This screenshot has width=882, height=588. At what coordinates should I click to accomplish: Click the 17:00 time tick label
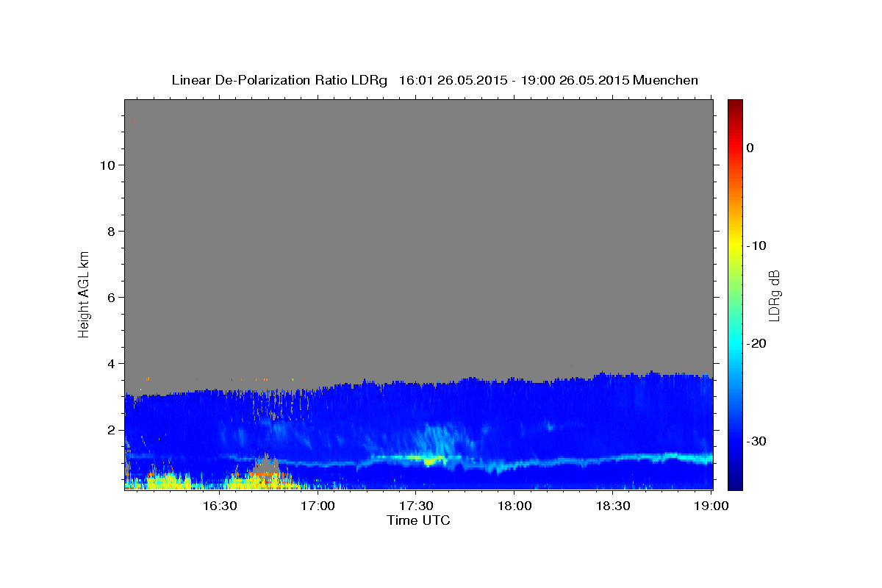point(318,506)
